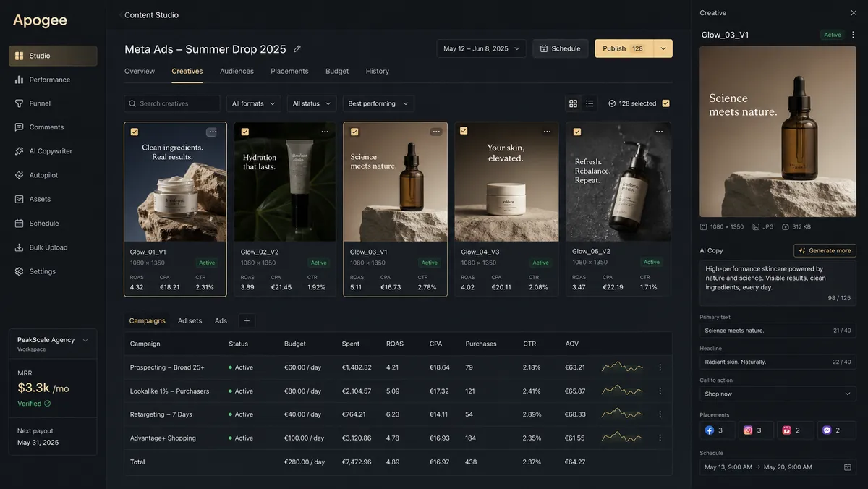
Task: Click the Search creatives field
Action: (172, 103)
